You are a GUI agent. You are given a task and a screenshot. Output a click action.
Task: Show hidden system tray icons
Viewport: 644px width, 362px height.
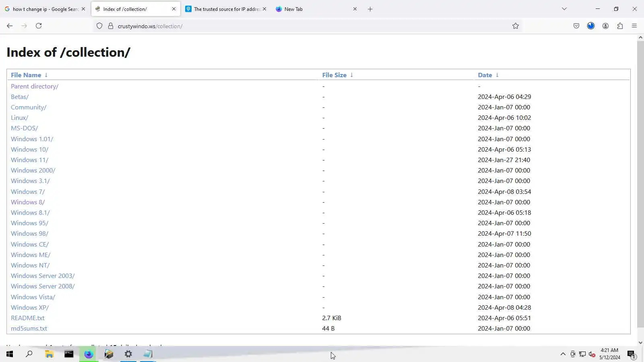coord(563,354)
